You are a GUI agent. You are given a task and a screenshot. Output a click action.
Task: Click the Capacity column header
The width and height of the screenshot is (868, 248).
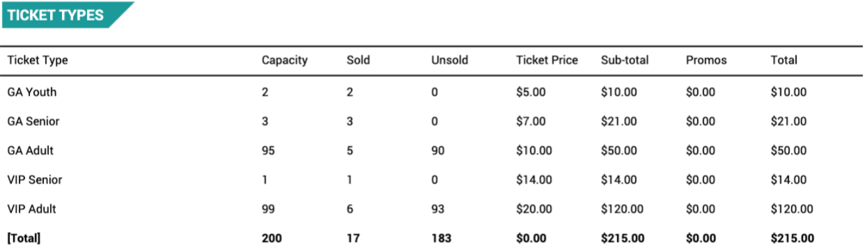(285, 61)
